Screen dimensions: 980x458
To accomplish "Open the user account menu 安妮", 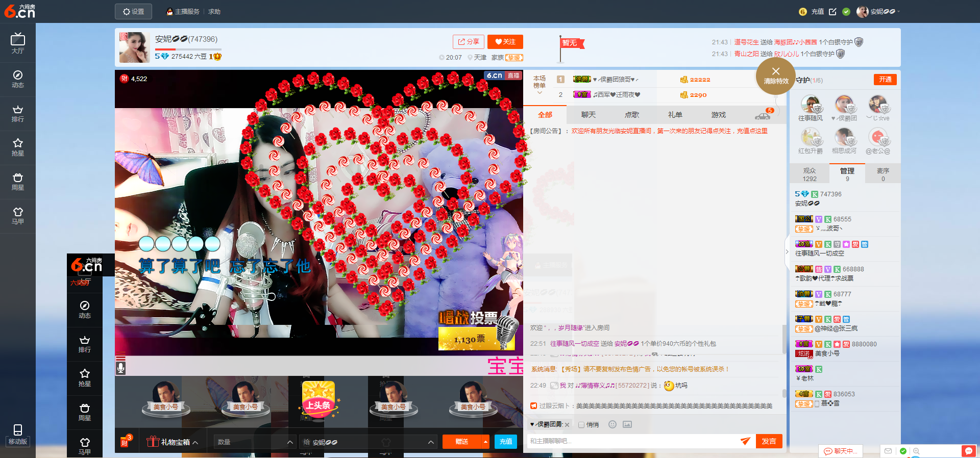I will [878, 11].
